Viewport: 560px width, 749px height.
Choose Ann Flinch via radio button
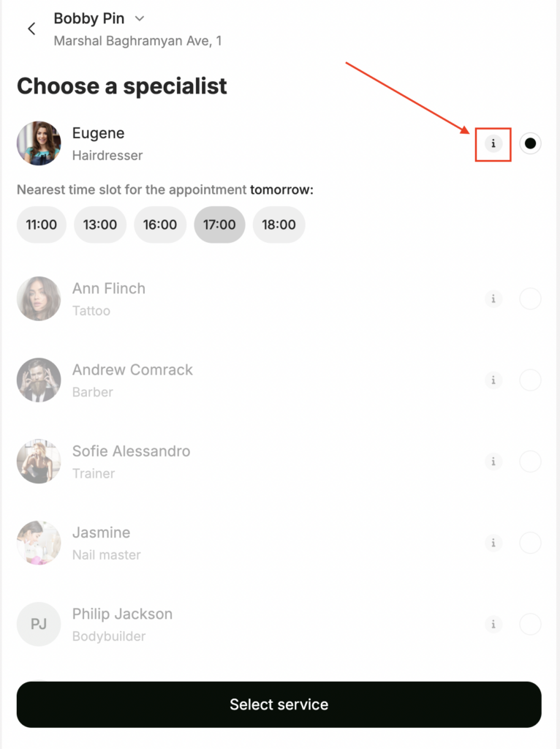point(530,299)
